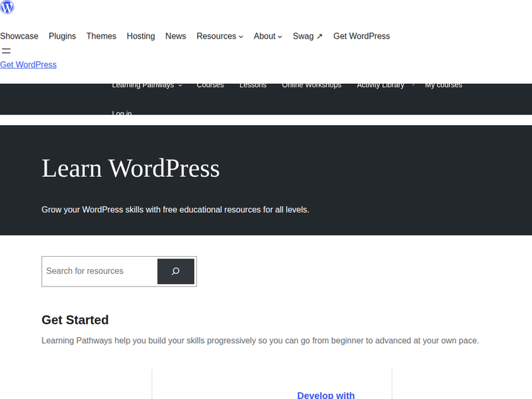Click the tagline about free educational resources

pyautogui.click(x=175, y=209)
